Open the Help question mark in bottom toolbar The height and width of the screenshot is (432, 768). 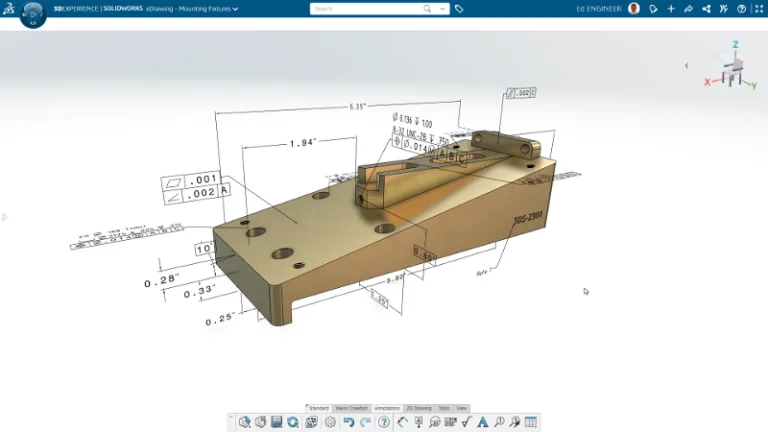point(384,422)
